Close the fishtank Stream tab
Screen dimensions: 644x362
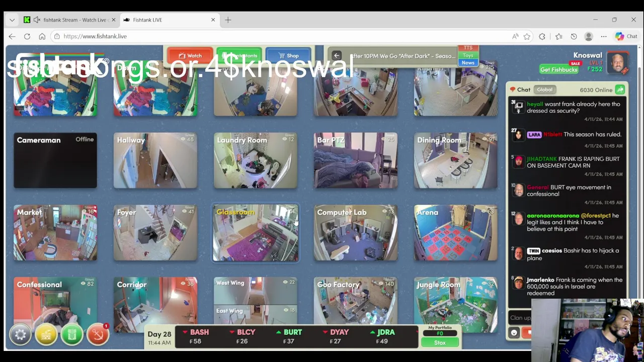pyautogui.click(x=113, y=20)
